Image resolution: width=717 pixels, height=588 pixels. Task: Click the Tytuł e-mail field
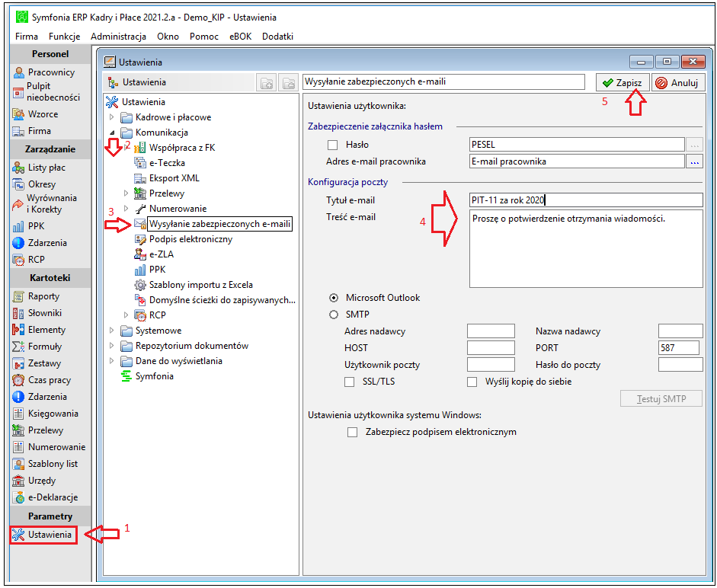[x=586, y=200]
